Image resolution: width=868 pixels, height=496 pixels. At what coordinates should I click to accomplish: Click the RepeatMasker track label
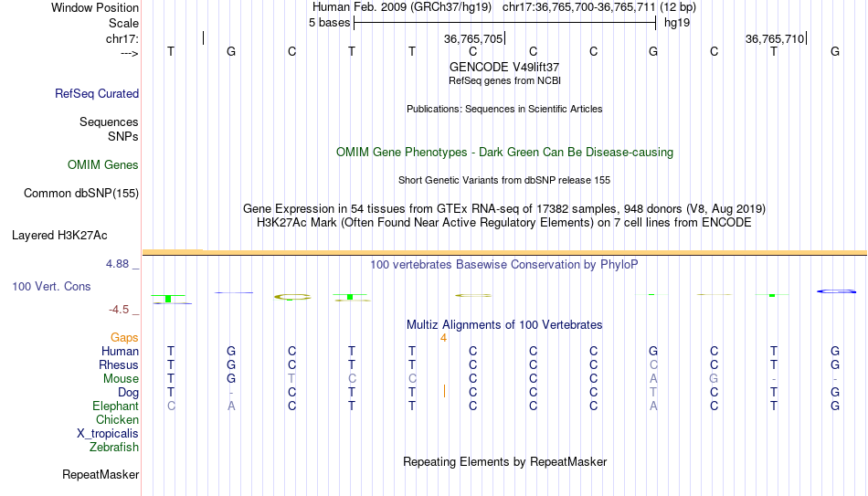pos(101,474)
